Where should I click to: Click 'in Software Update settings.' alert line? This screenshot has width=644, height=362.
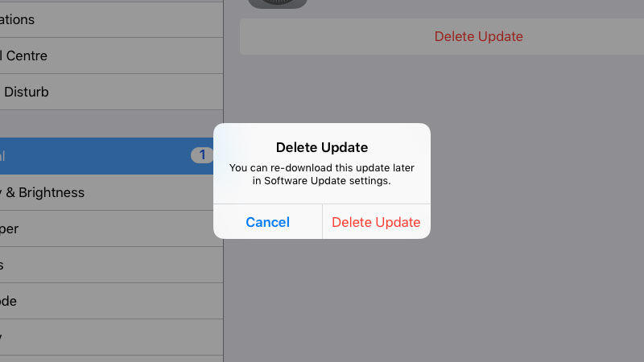(x=321, y=181)
